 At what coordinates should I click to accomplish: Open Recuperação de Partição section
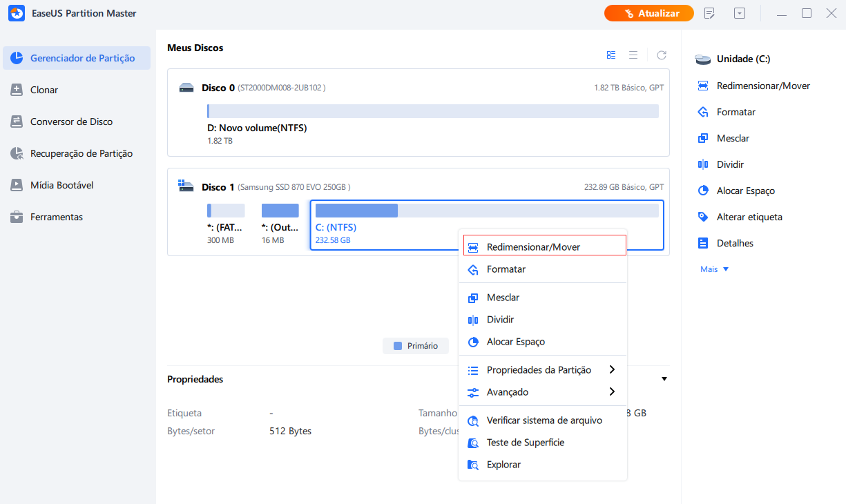point(81,153)
